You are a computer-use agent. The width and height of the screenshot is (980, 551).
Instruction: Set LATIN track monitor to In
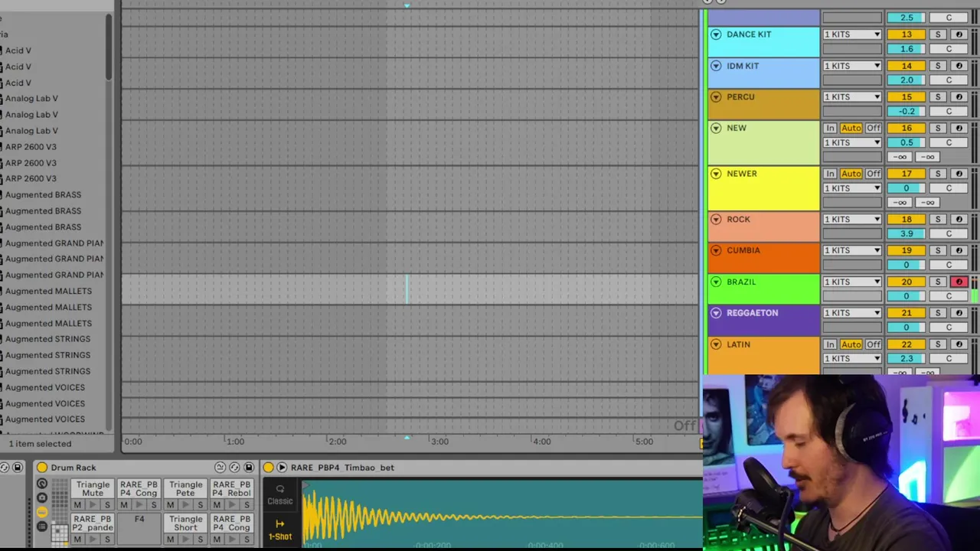point(830,344)
